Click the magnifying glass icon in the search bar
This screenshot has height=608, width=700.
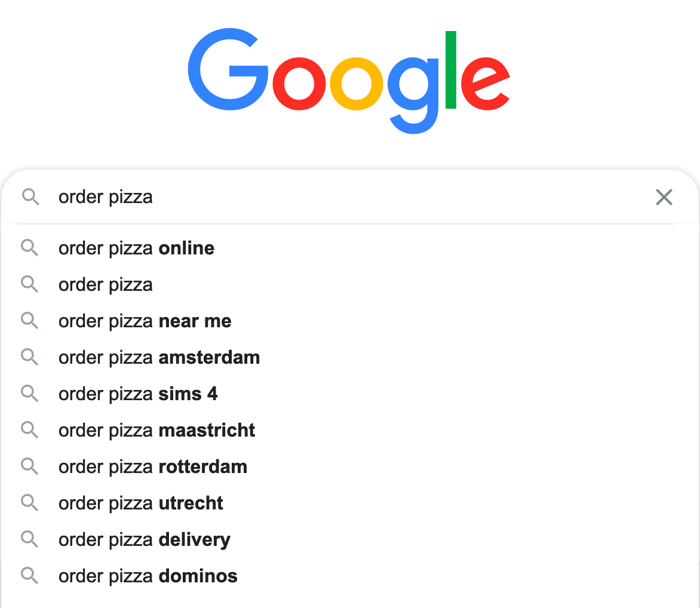pyautogui.click(x=30, y=196)
